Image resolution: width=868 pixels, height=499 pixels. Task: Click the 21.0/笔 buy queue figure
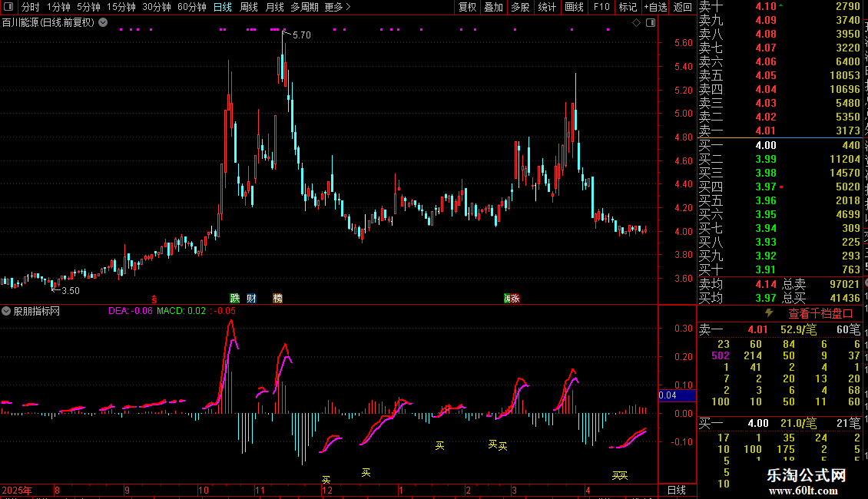[798, 423]
